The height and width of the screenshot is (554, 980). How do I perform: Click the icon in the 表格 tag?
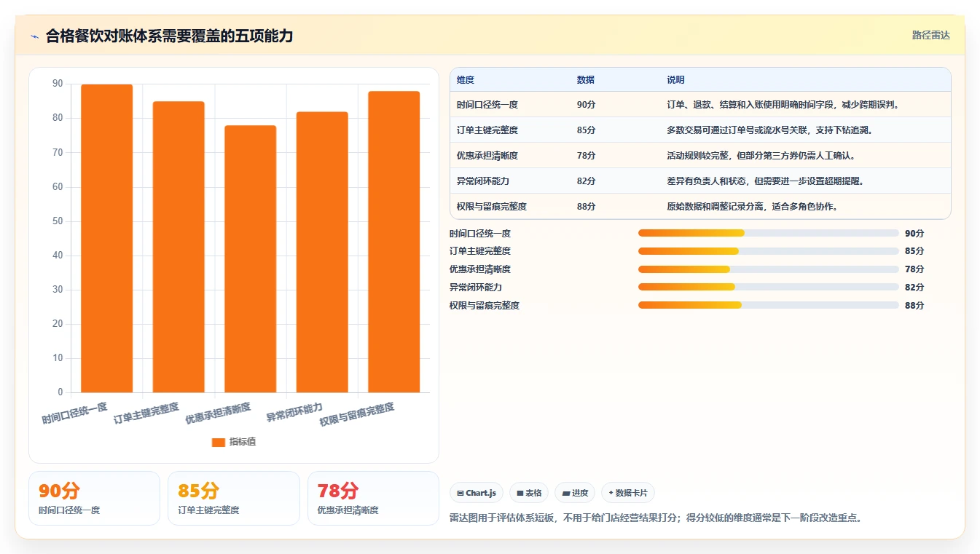coord(520,493)
